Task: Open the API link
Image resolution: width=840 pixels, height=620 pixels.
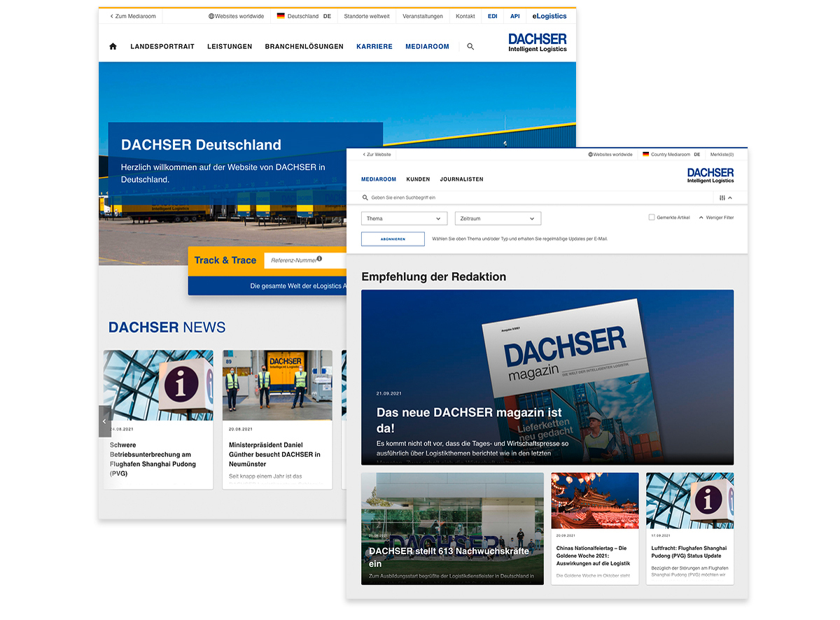Action: point(515,16)
